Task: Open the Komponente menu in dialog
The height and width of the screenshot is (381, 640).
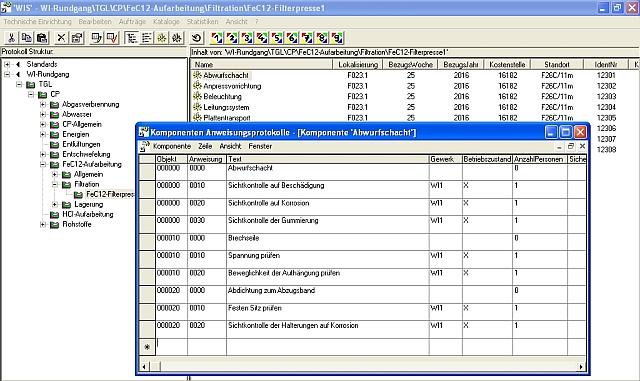Action: 172,146
